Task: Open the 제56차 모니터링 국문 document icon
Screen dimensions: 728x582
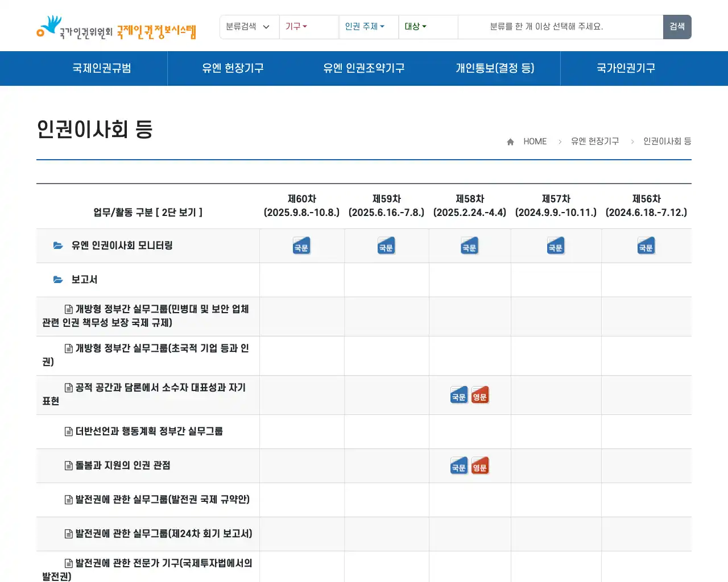Action: [646, 246]
